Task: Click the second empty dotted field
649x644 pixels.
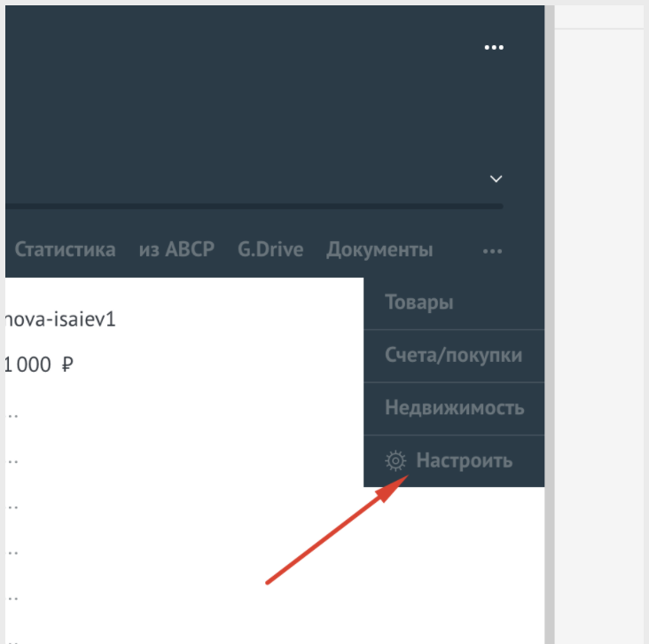Action: pyautogui.click(x=13, y=460)
